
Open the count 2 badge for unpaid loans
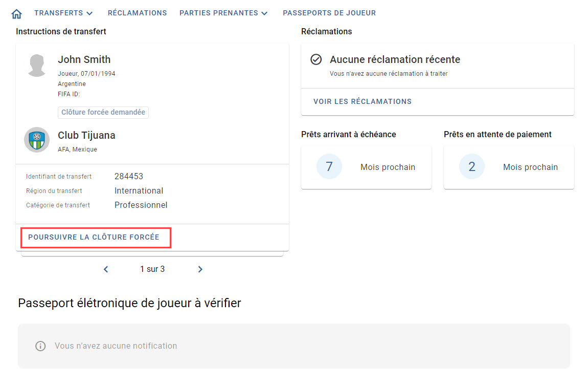point(472,166)
